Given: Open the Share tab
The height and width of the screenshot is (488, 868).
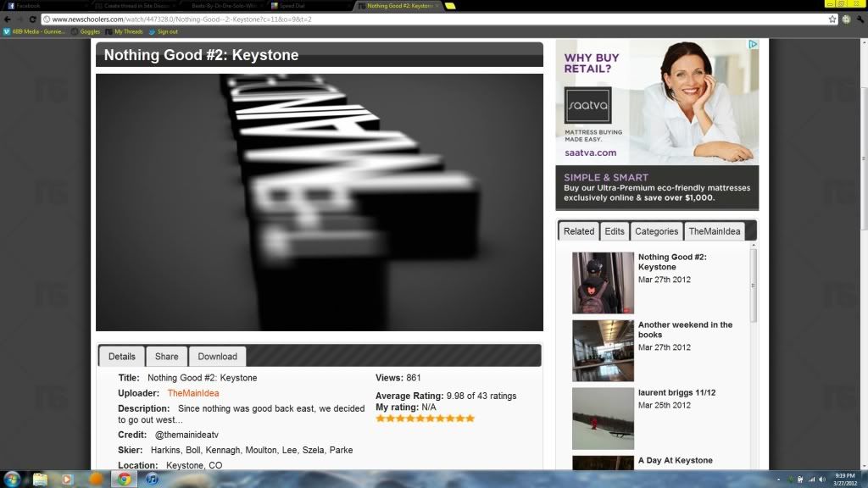Looking at the screenshot, I should click(166, 357).
